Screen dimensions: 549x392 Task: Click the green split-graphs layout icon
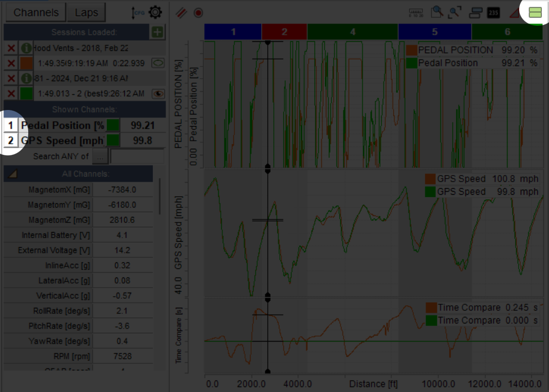(x=535, y=13)
